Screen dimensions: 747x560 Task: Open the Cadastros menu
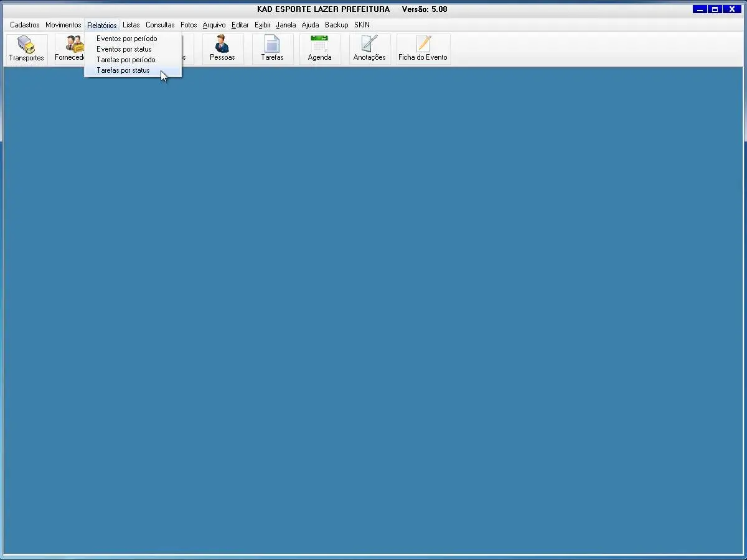coord(25,25)
